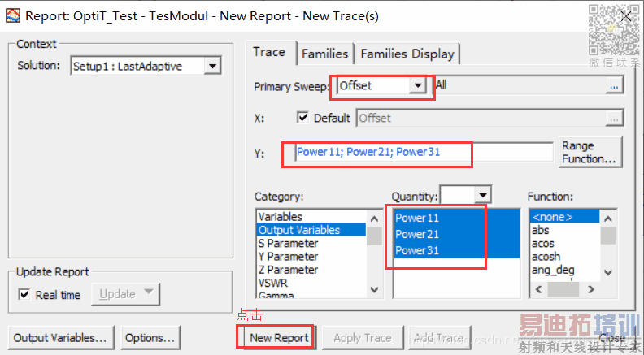Switch to the Families tab

(x=324, y=54)
